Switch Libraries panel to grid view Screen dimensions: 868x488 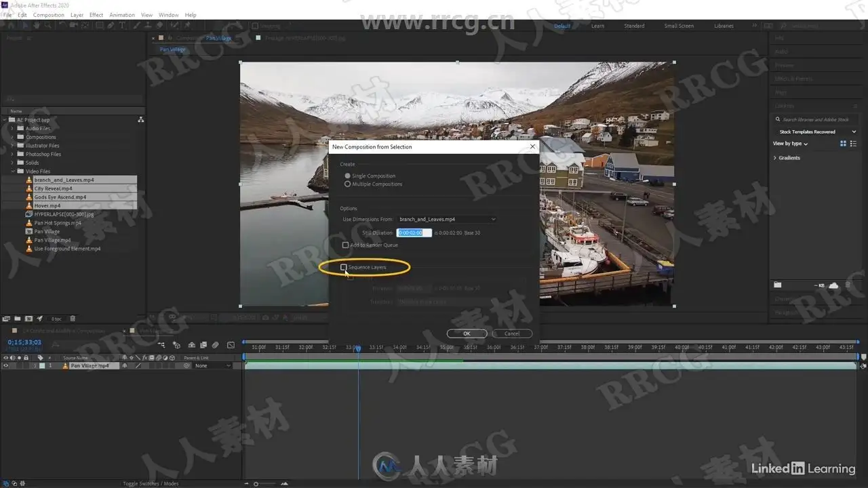click(844, 144)
